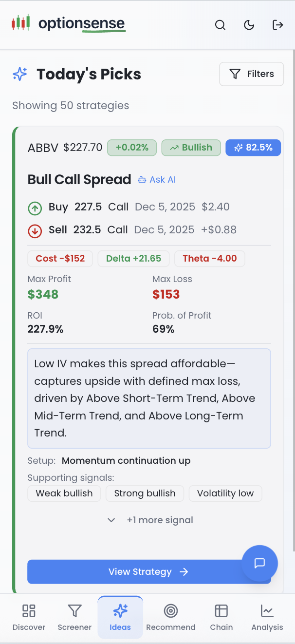Screen dimensions: 295x644
Task: Click Ask AI link
Action: tap(157, 180)
